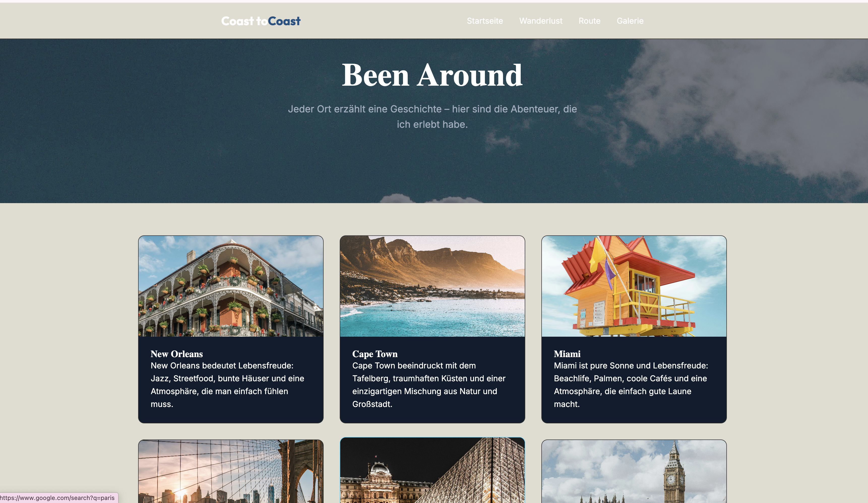Click the New Orleans card heading
This screenshot has width=868, height=503.
pos(177,354)
